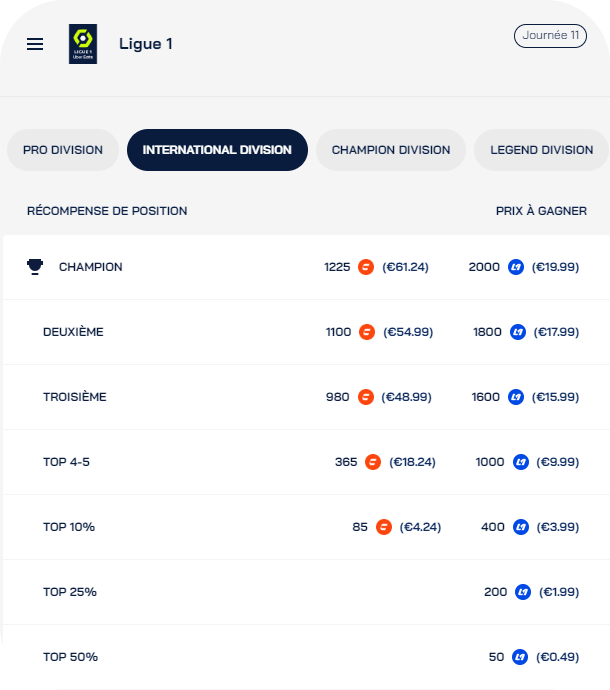This screenshot has height=690, width=610.
Task: Click the orange coin icon in Troisième row
Action: [x=366, y=397]
